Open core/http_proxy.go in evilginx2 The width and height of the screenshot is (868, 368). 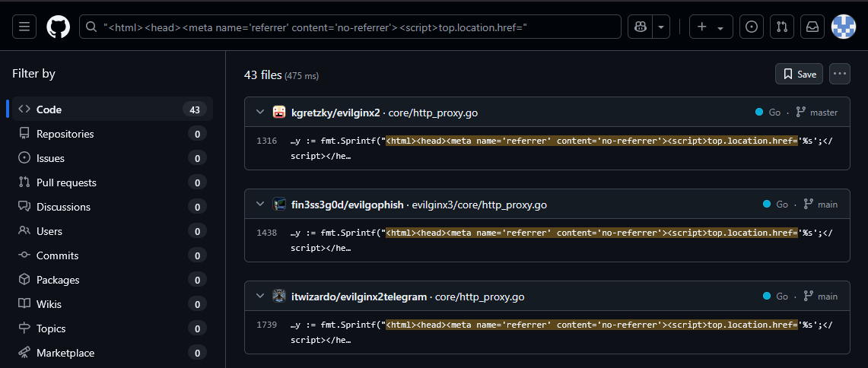point(433,113)
